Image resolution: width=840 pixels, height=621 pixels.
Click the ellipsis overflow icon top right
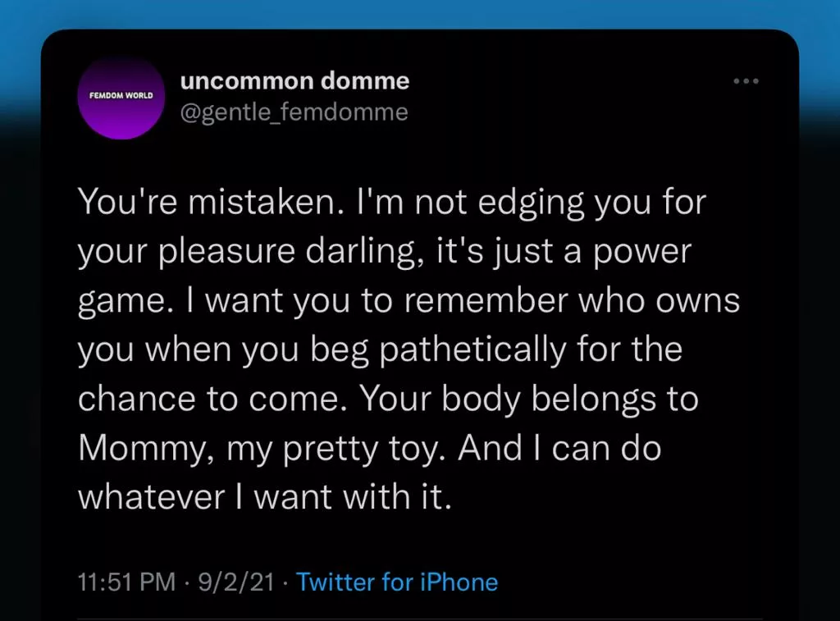click(746, 80)
